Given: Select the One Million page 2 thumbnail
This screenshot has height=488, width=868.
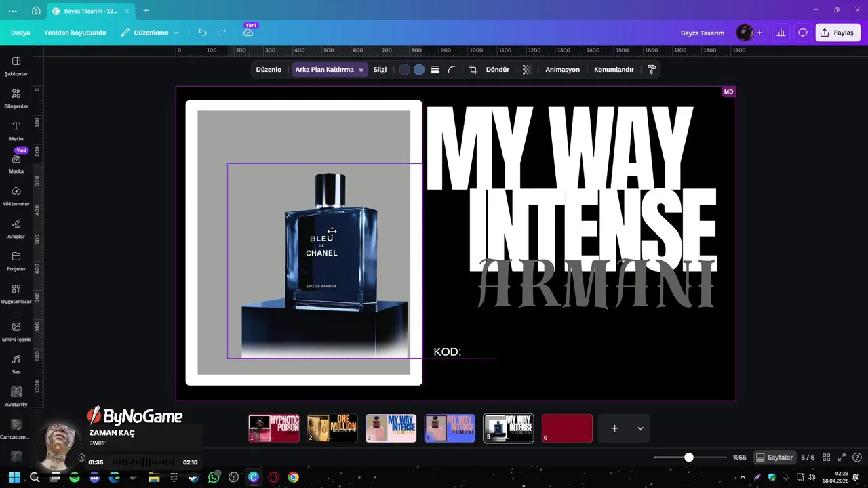Looking at the screenshot, I should (x=332, y=428).
